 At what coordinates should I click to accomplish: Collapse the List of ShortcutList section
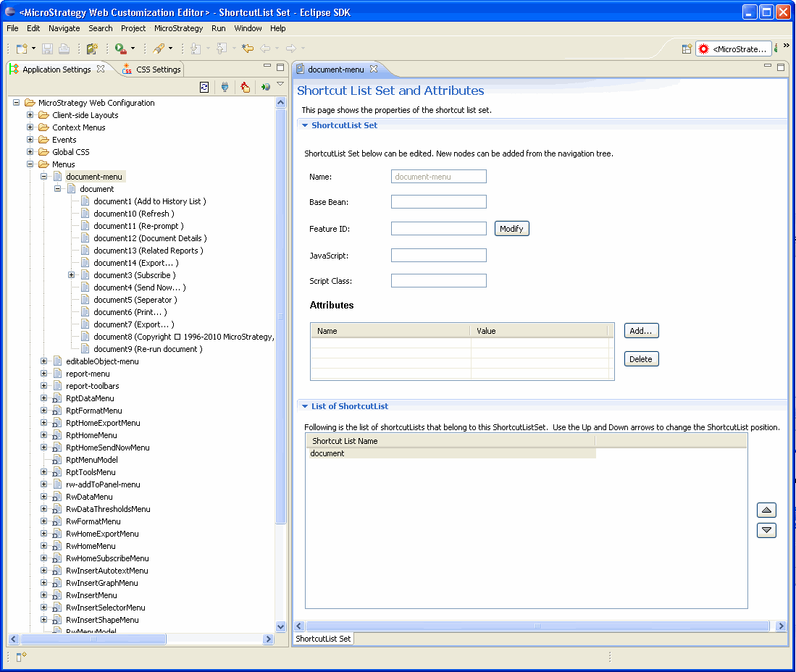(x=305, y=406)
